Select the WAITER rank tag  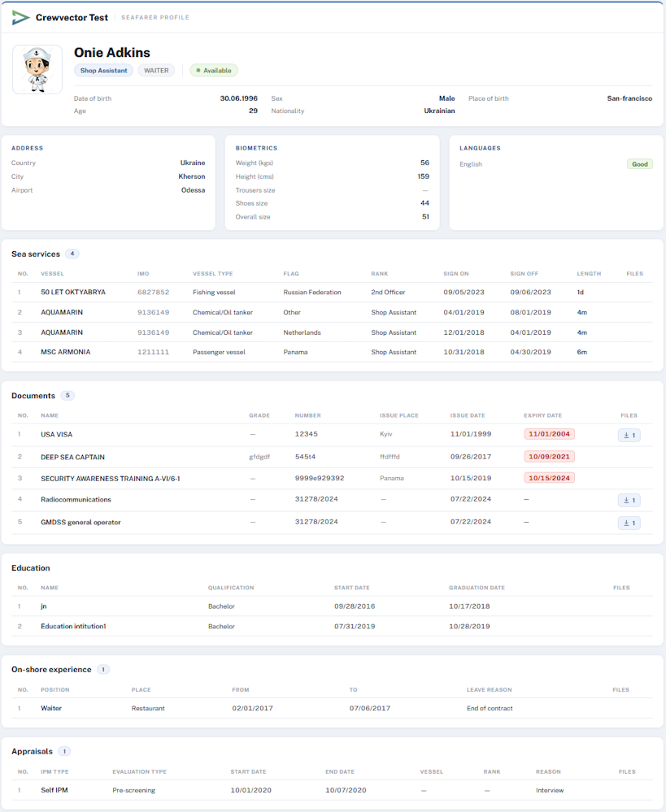coord(156,71)
